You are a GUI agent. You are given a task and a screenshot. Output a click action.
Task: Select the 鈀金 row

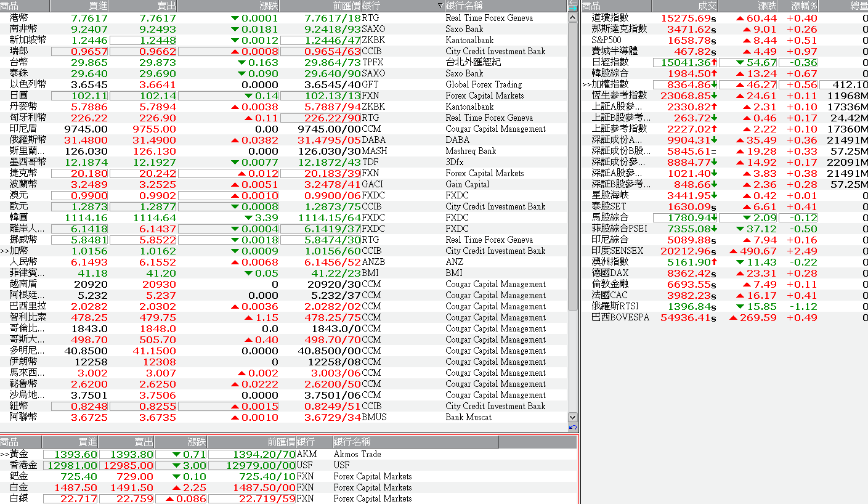[x=288, y=476]
